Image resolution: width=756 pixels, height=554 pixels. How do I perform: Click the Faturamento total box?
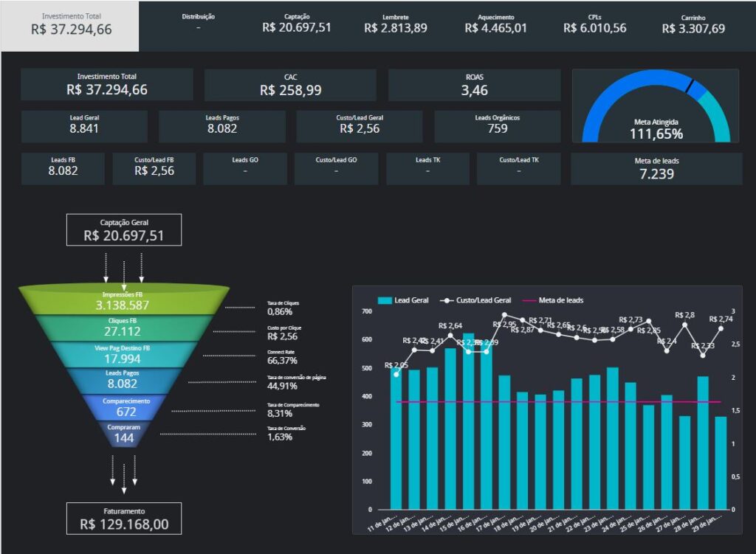coord(123,519)
